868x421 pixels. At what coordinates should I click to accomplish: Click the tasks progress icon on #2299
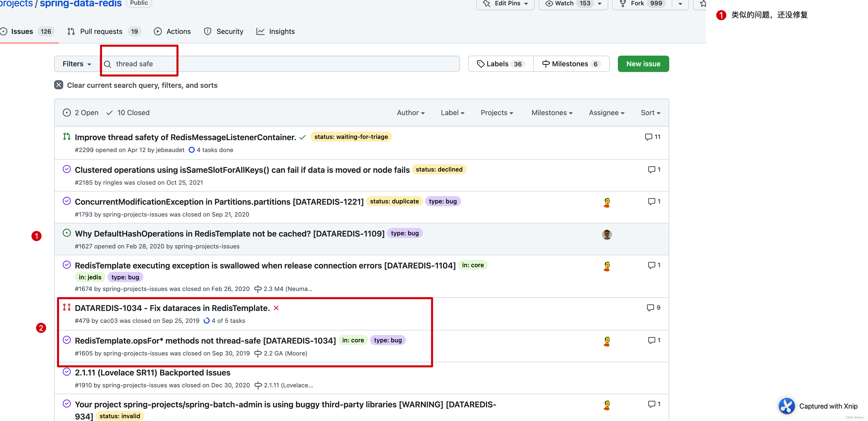point(192,150)
